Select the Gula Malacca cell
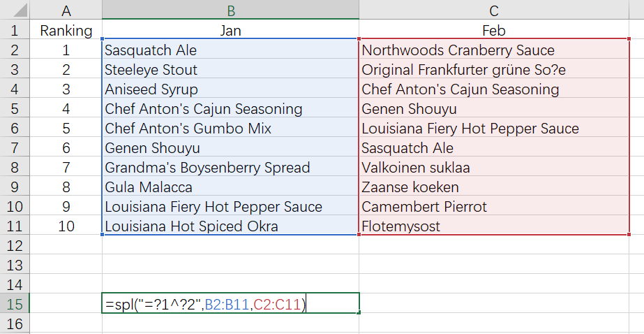Image resolution: width=644 pixels, height=334 pixels. point(230,187)
